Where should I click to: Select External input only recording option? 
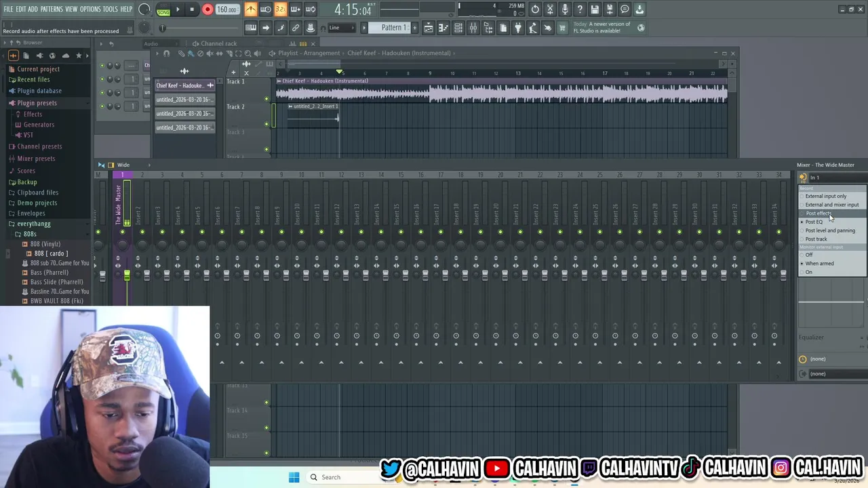point(826,196)
